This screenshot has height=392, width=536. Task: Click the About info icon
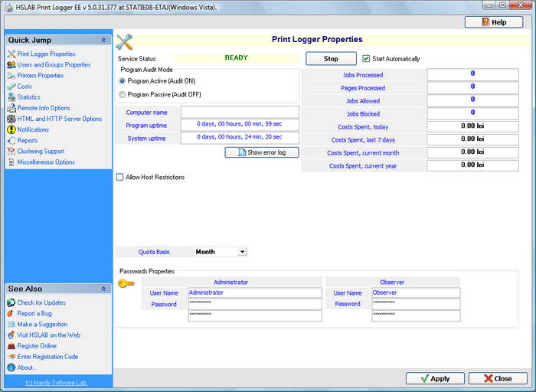(x=11, y=367)
